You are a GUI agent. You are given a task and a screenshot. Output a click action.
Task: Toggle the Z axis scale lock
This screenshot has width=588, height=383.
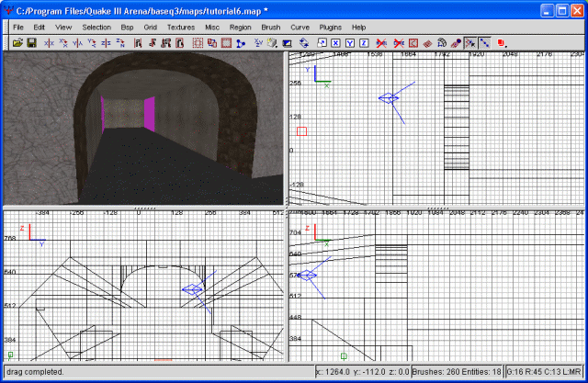pyautogui.click(x=364, y=43)
